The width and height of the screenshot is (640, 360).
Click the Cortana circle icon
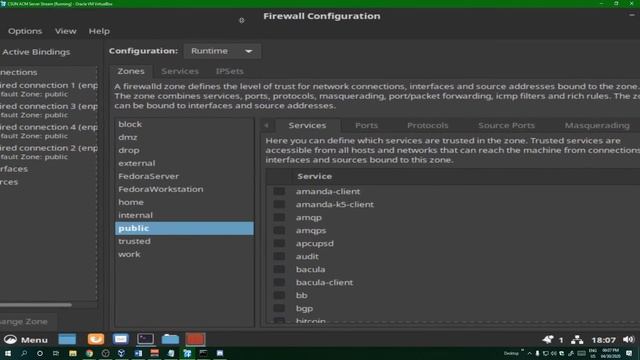coord(40,353)
